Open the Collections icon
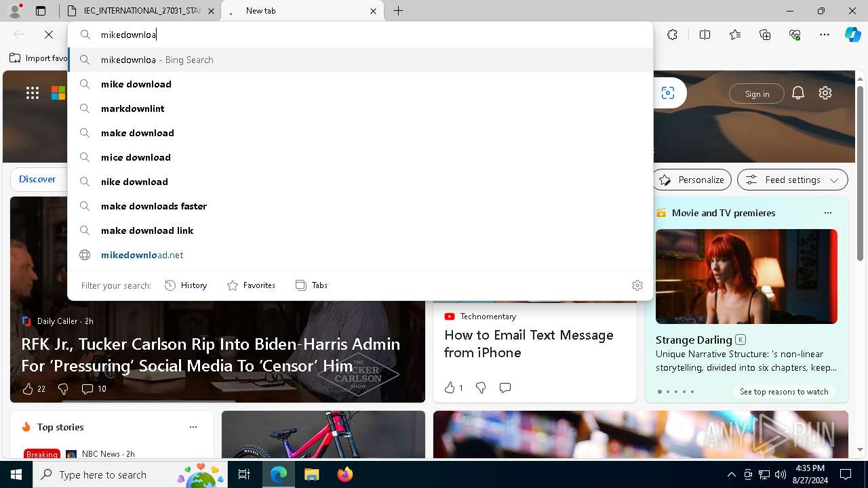The height and width of the screenshot is (488, 868). tap(765, 35)
